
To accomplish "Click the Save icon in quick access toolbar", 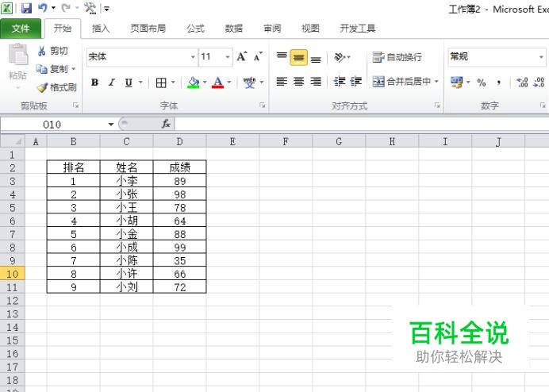I will [x=26, y=8].
